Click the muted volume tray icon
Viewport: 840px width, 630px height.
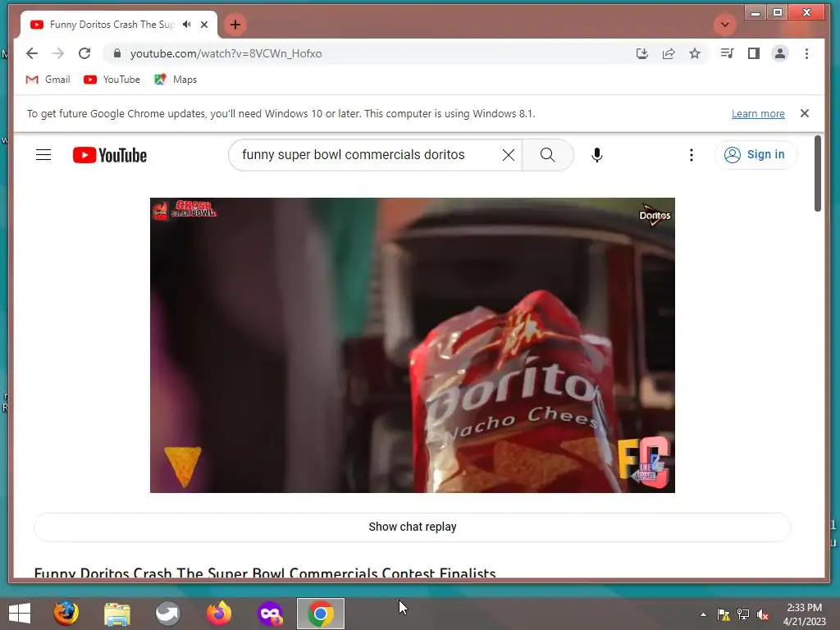762,614
